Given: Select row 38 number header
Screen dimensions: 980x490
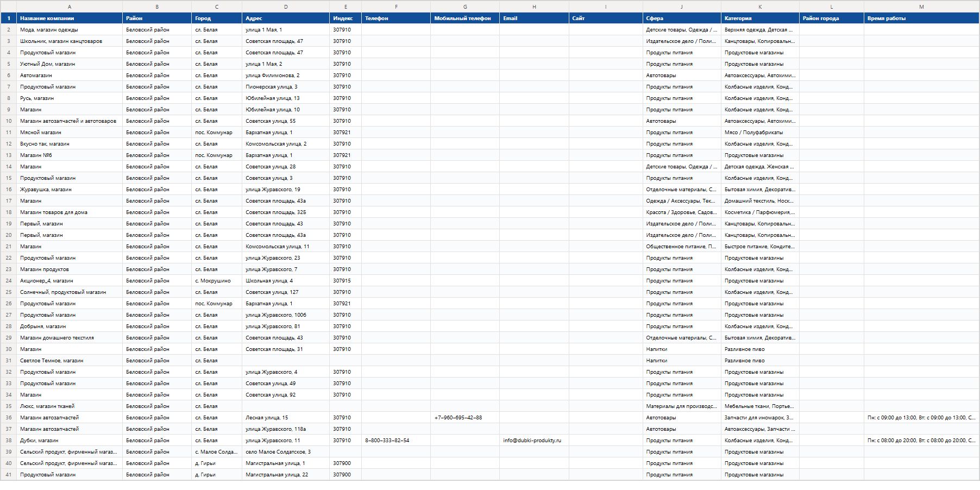Looking at the screenshot, I should point(9,441).
